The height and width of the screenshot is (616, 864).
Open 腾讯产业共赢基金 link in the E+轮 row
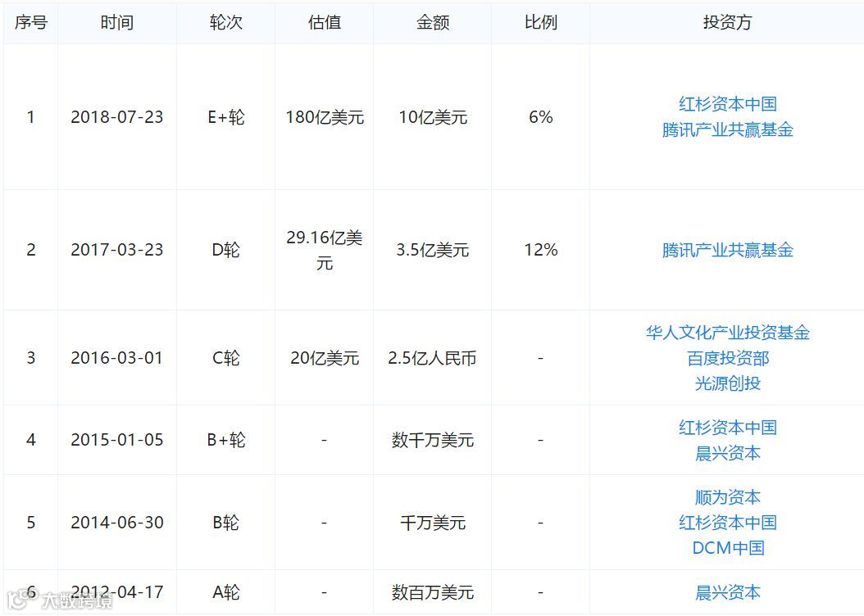tap(727, 130)
